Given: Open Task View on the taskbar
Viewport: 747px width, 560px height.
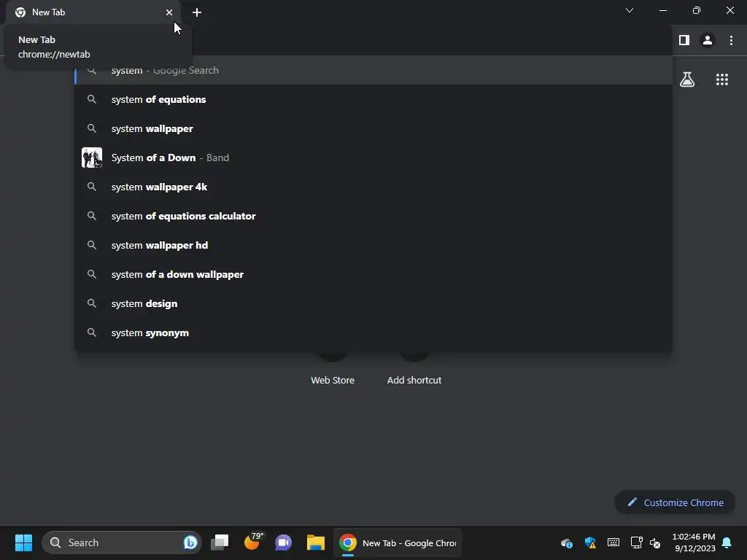Looking at the screenshot, I should point(220,542).
